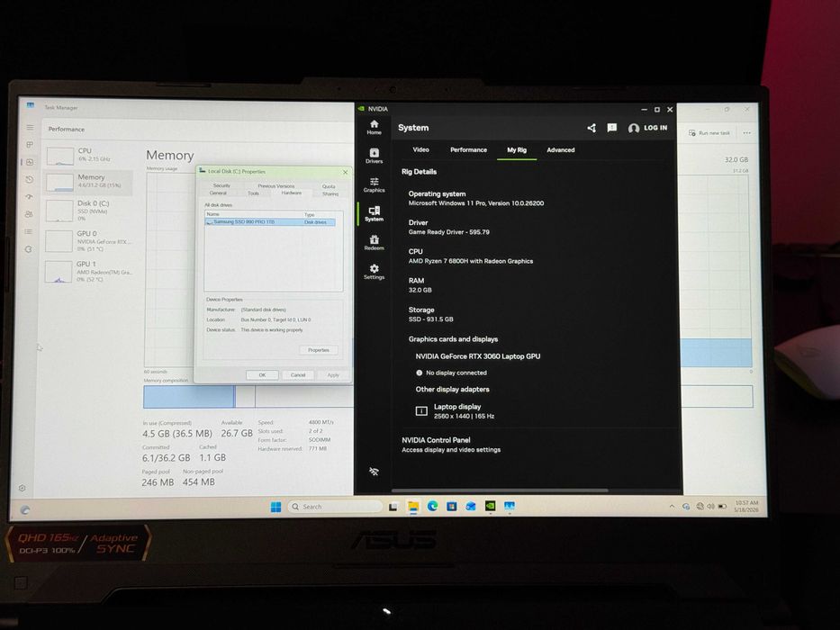This screenshot has width=840, height=630.
Task: Switch to Video tab in NVIDIA System
Action: 421,150
